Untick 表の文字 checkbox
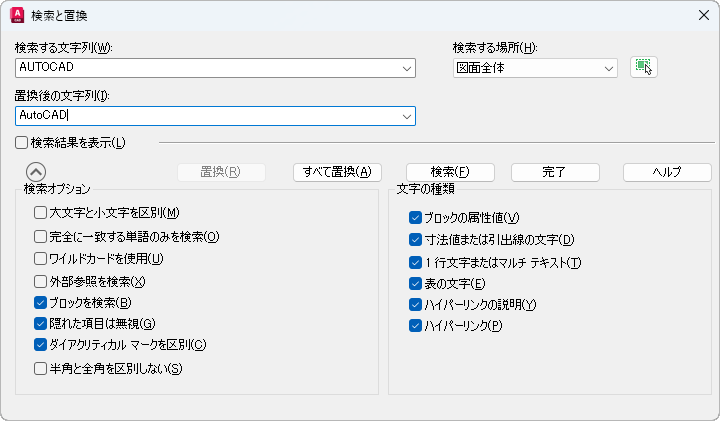The width and height of the screenshot is (720, 421). coord(416,284)
